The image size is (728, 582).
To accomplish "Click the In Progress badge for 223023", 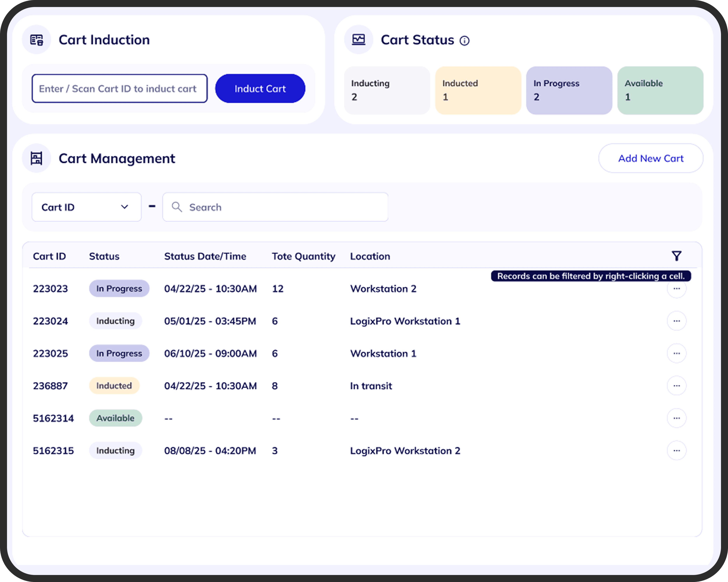I will [119, 288].
